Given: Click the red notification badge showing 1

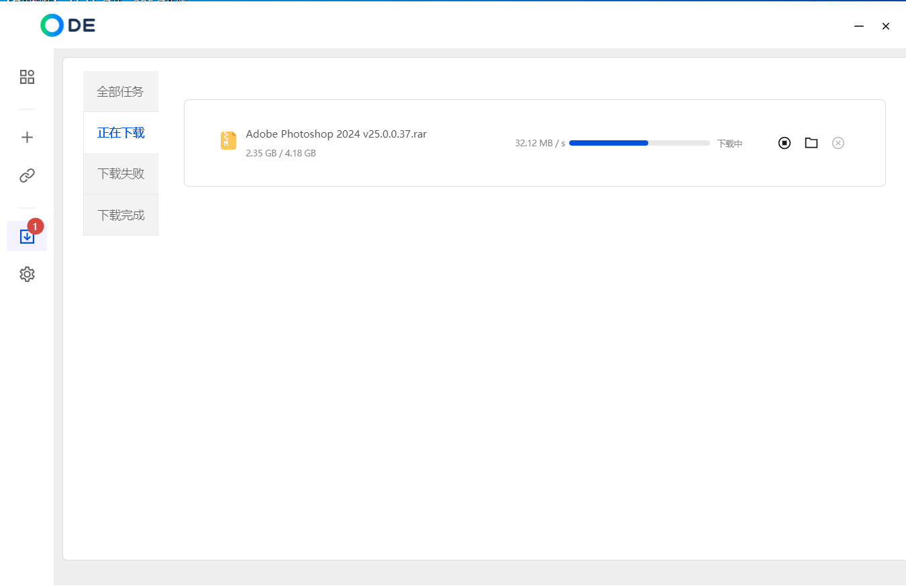Looking at the screenshot, I should 36,227.
